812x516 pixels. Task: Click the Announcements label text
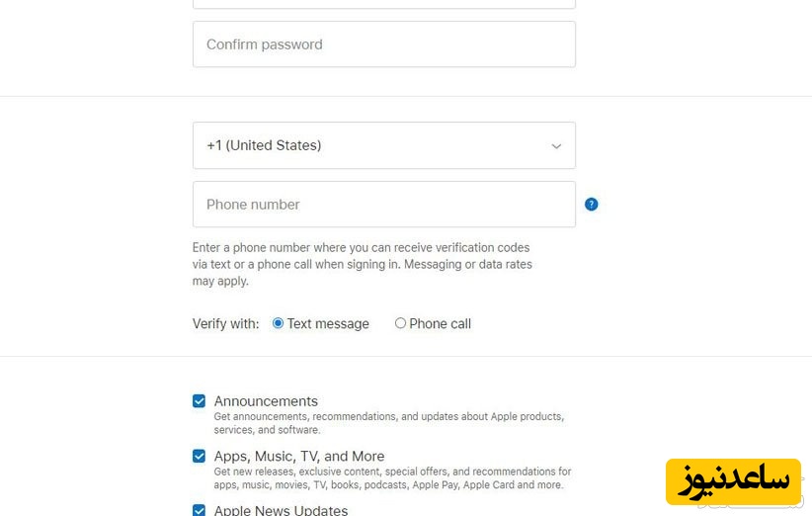[266, 401]
